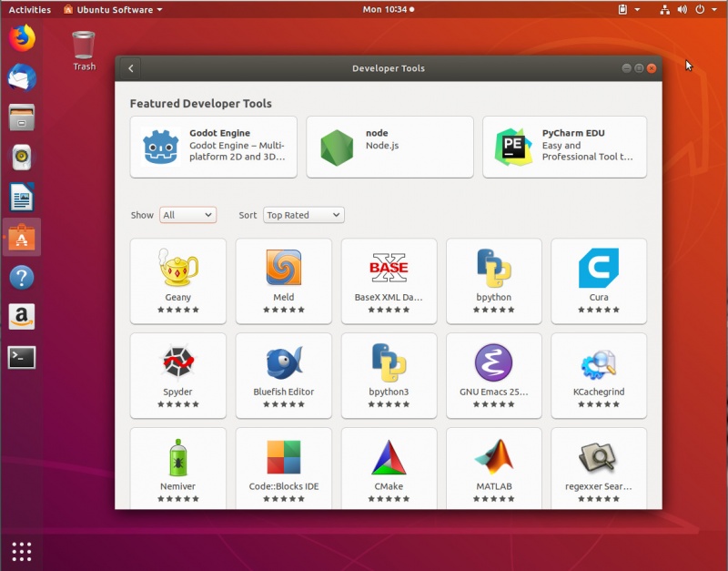Launch Firefox from the dock
Viewport: 728px width, 571px height.
tap(21, 39)
